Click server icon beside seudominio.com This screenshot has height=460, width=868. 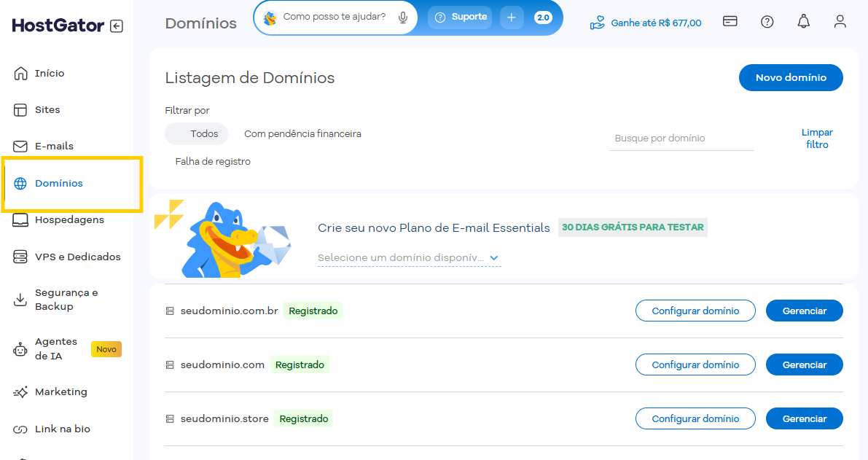[170, 365]
